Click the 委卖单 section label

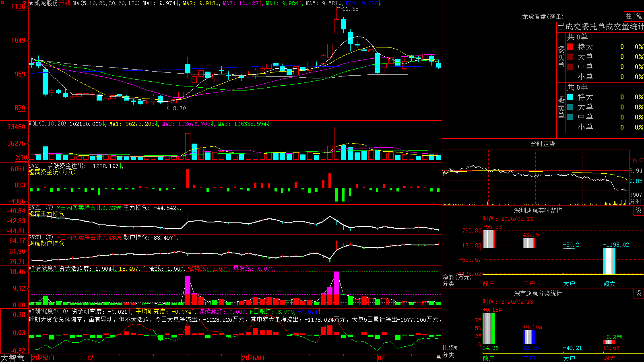[561, 108]
